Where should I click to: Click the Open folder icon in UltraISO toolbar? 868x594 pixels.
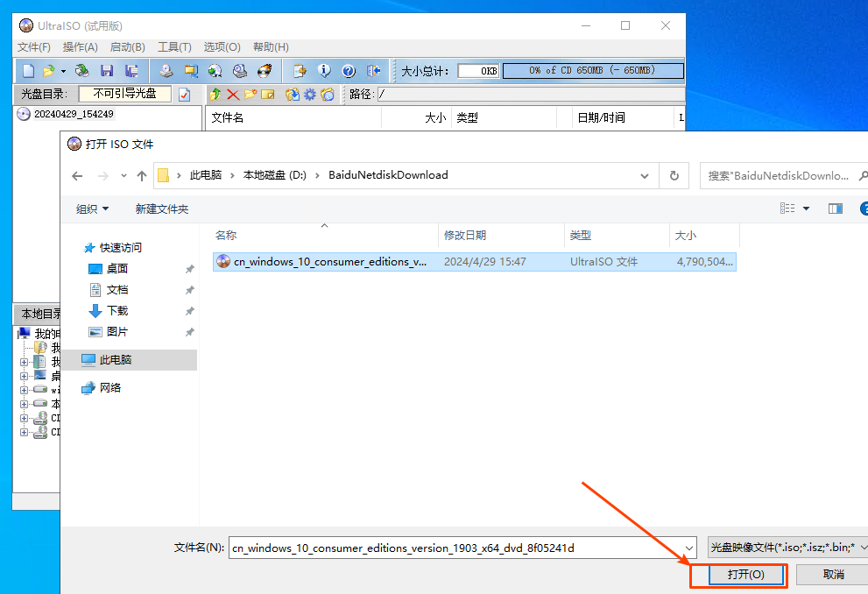tap(49, 71)
